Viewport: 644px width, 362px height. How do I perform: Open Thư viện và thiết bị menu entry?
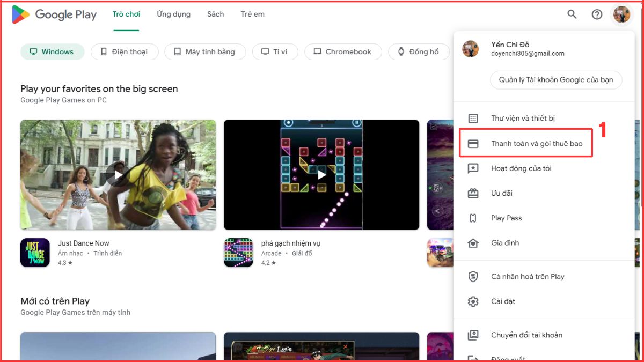click(x=544, y=119)
